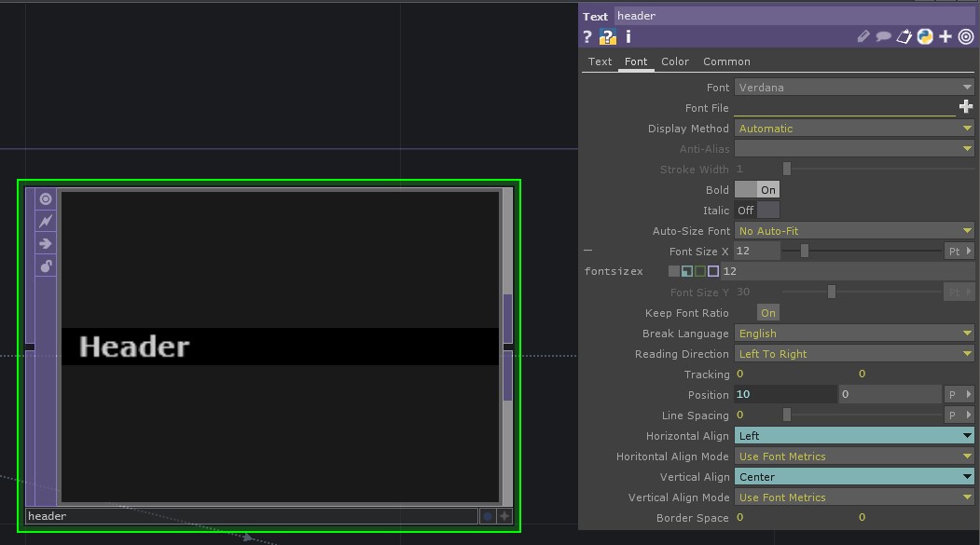Viewport: 980px width, 545px height.
Task: Toggle Keep Font Ratio On switch
Action: [x=768, y=313]
